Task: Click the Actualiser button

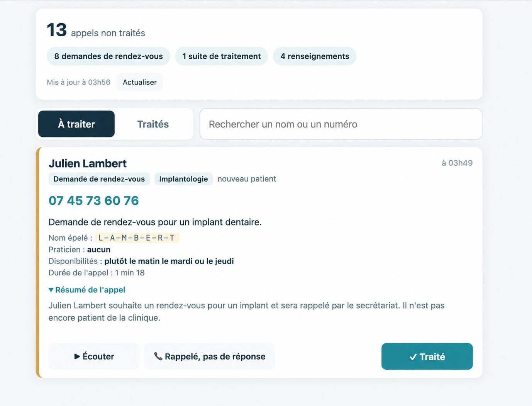Action: (140, 82)
